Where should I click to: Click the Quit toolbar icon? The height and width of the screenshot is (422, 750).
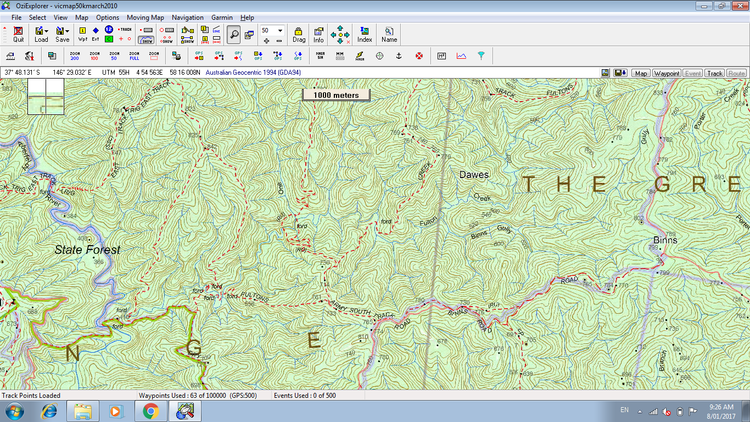pos(18,35)
